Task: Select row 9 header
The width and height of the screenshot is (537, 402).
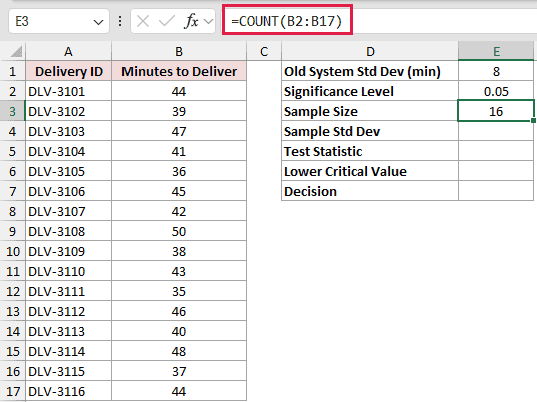Action: click(x=13, y=231)
